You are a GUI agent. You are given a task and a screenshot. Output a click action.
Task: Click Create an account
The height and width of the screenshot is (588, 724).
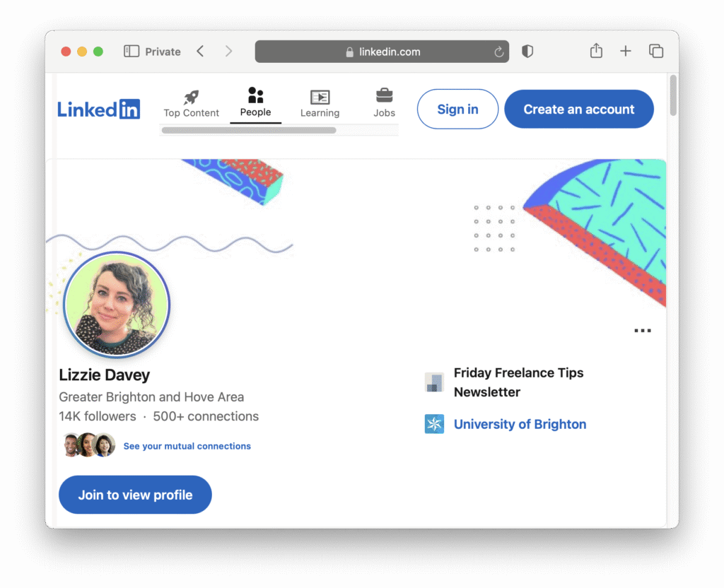coord(579,109)
